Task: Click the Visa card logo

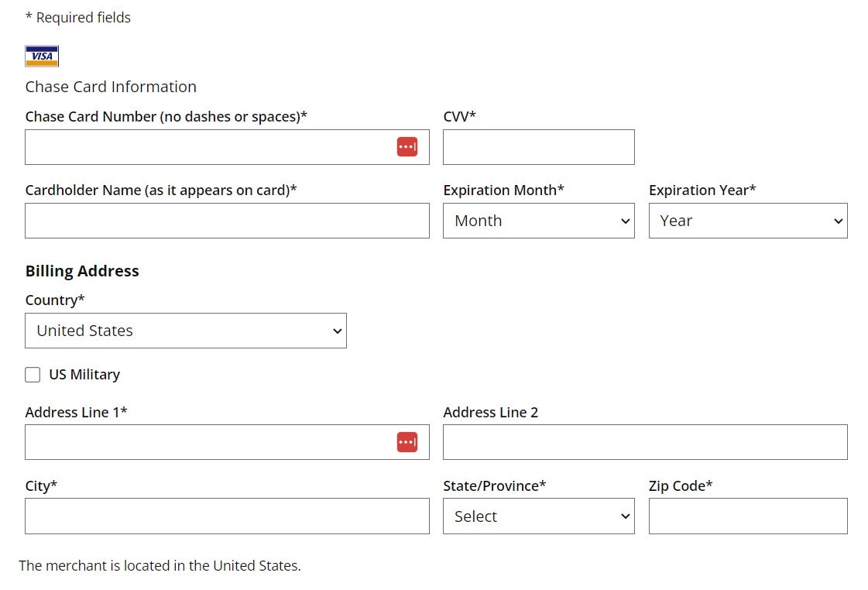Action: [42, 57]
